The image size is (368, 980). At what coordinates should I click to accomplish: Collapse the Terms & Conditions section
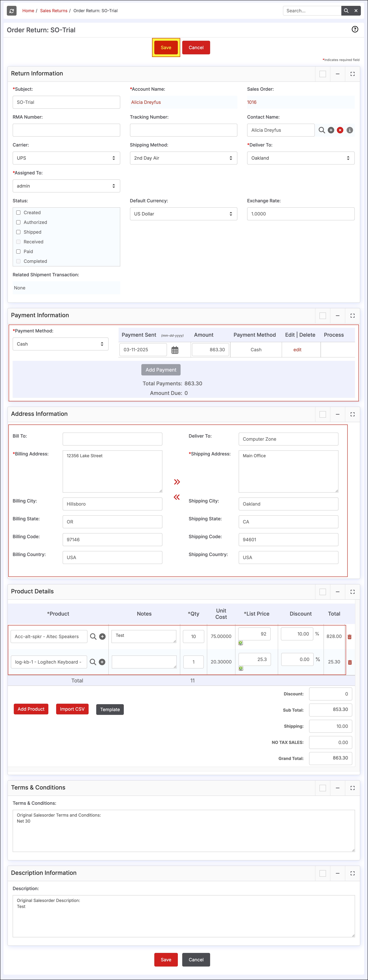(x=337, y=788)
